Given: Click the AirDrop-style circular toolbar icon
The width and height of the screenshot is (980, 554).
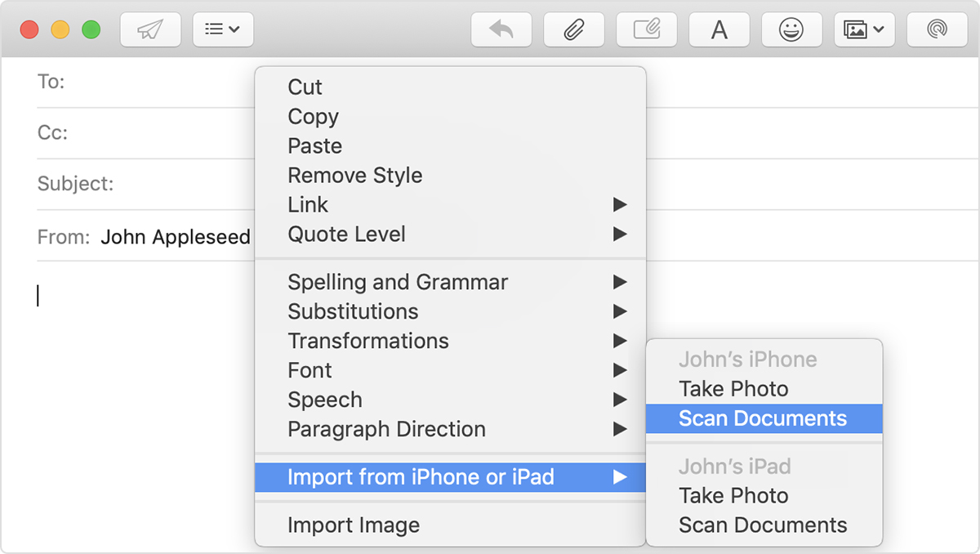Looking at the screenshot, I should 937,29.
